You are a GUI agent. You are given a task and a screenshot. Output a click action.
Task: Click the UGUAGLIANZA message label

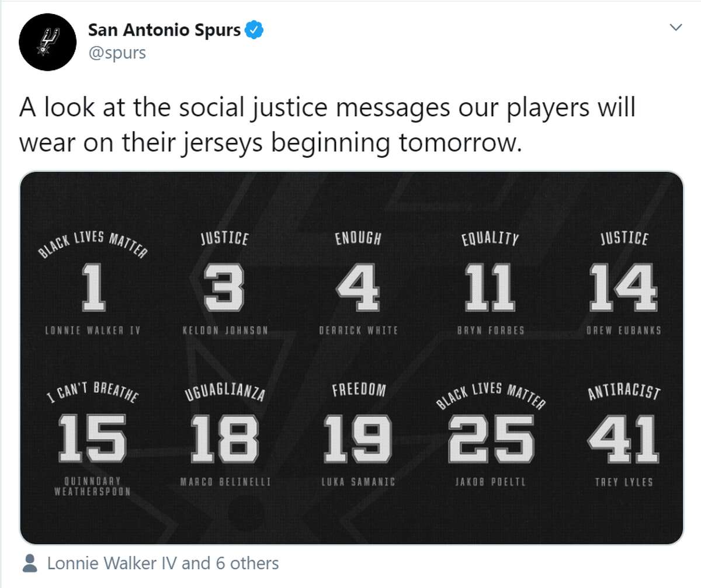pos(225,390)
